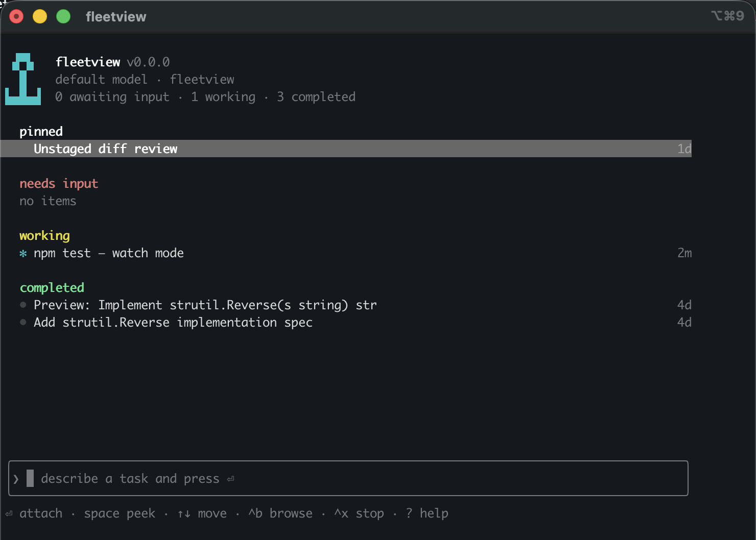Screen dimensions: 756x540
Task: Click the asterisk spinner beside npm test
Action: pyautogui.click(x=23, y=254)
